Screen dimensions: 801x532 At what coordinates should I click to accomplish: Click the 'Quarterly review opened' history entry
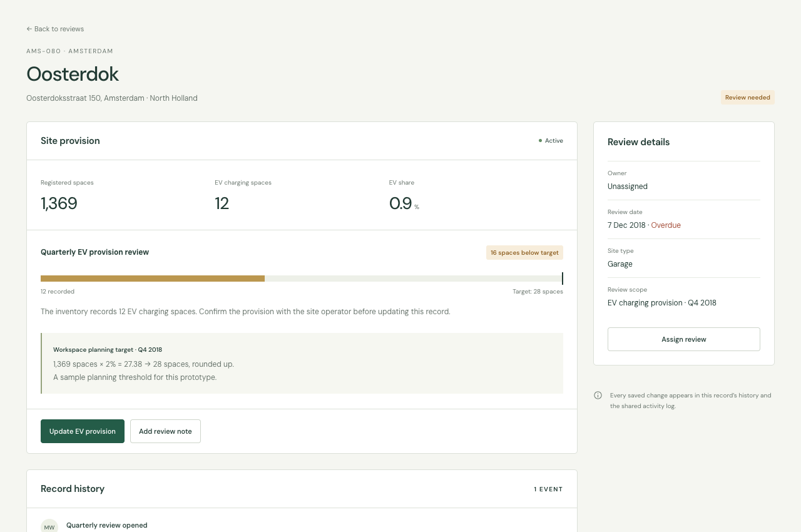pos(107,525)
